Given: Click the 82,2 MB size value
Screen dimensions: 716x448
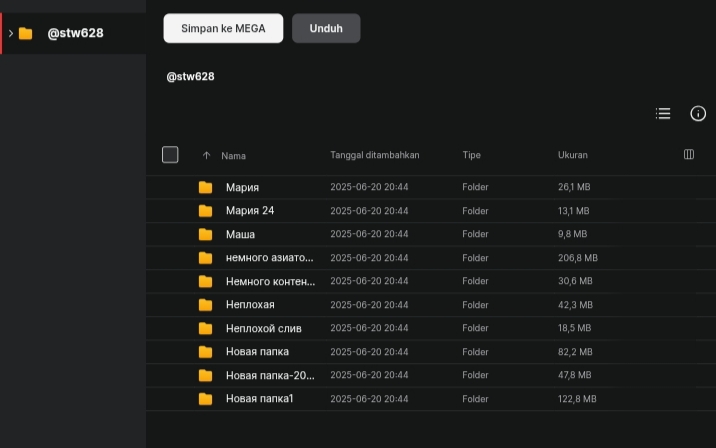Looking at the screenshot, I should pyautogui.click(x=575, y=352).
